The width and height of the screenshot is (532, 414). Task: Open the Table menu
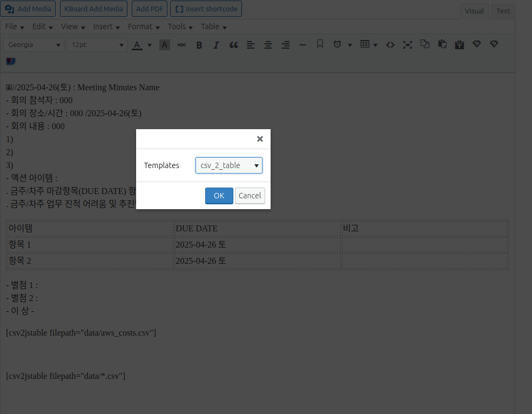pyautogui.click(x=213, y=26)
